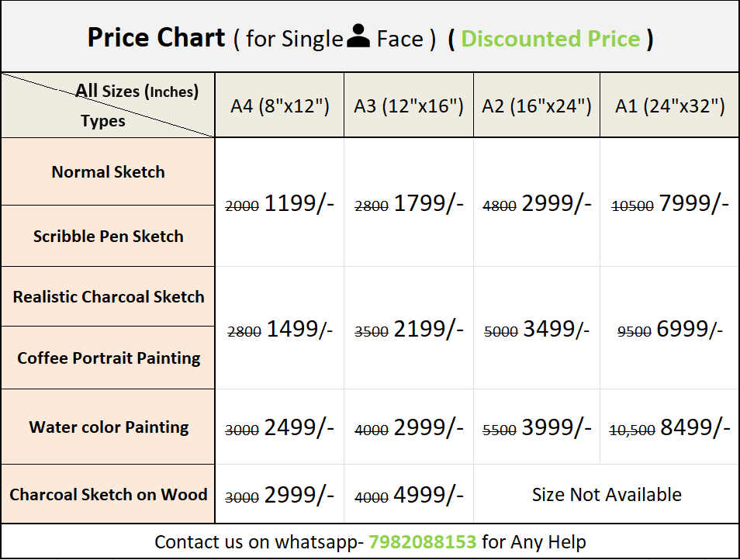Image resolution: width=740 pixels, height=560 pixels.
Task: Select the A1 (24"x32") column header
Action: tap(669, 106)
